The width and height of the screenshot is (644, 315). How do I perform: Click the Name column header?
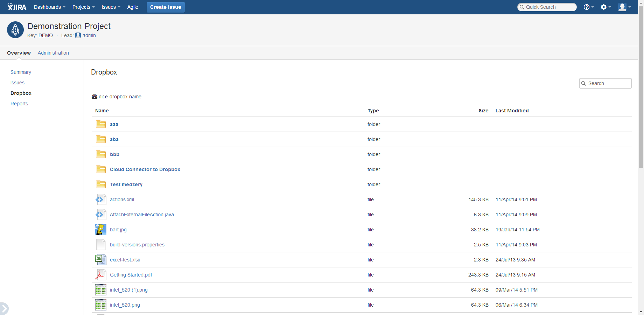102,111
